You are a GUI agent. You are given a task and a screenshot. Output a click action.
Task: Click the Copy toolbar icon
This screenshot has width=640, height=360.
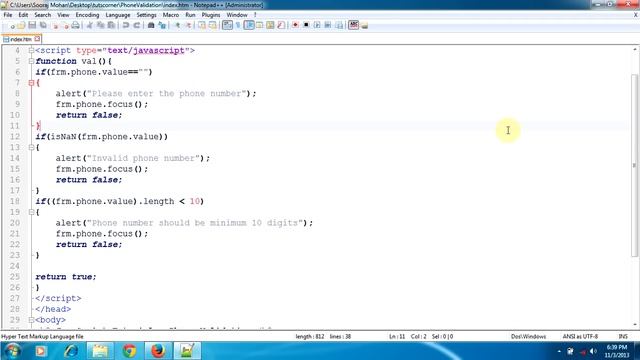coord(100,25)
